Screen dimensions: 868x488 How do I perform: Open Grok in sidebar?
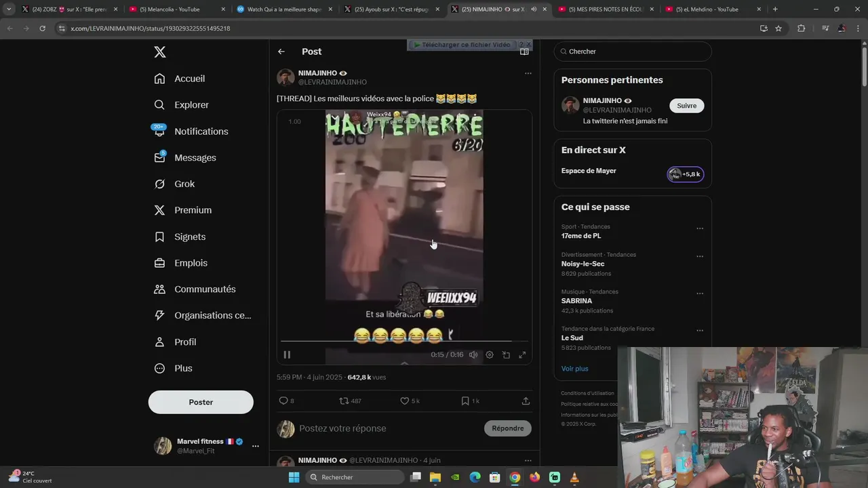point(174,184)
